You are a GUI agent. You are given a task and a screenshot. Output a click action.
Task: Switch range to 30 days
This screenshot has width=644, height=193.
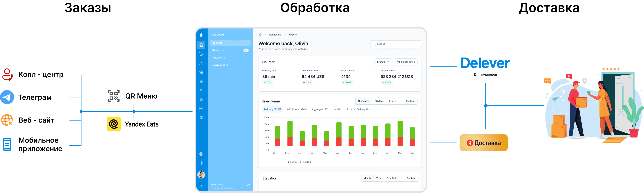tap(379, 101)
